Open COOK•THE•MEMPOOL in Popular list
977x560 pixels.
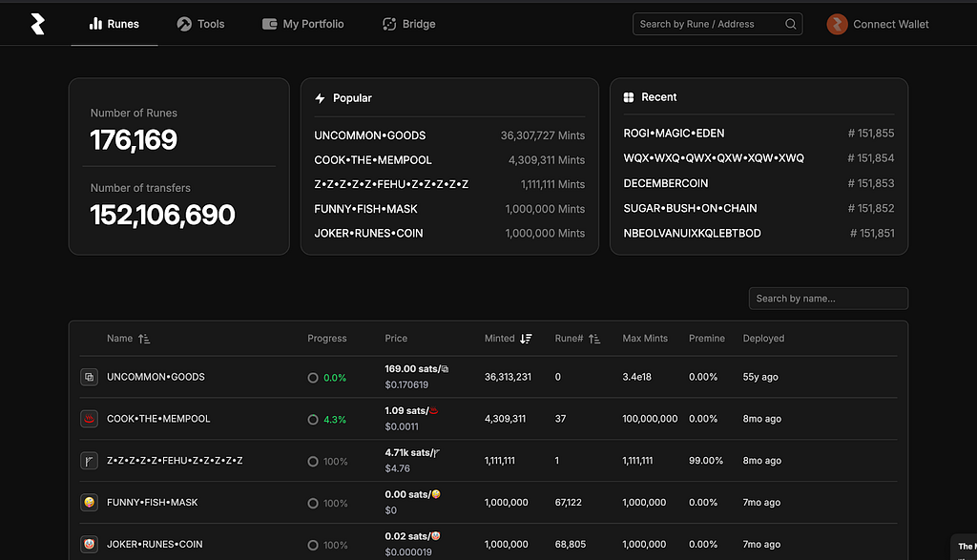(x=373, y=160)
